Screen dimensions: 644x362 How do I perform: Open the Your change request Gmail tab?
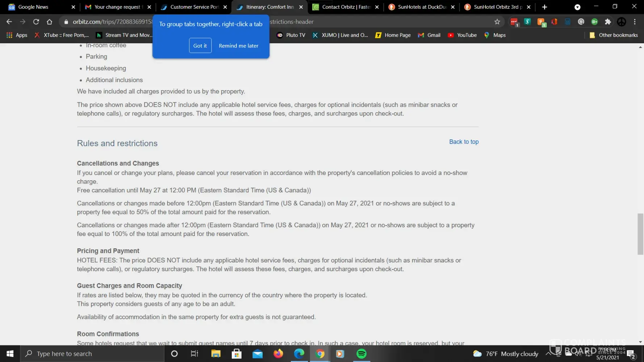(x=118, y=7)
